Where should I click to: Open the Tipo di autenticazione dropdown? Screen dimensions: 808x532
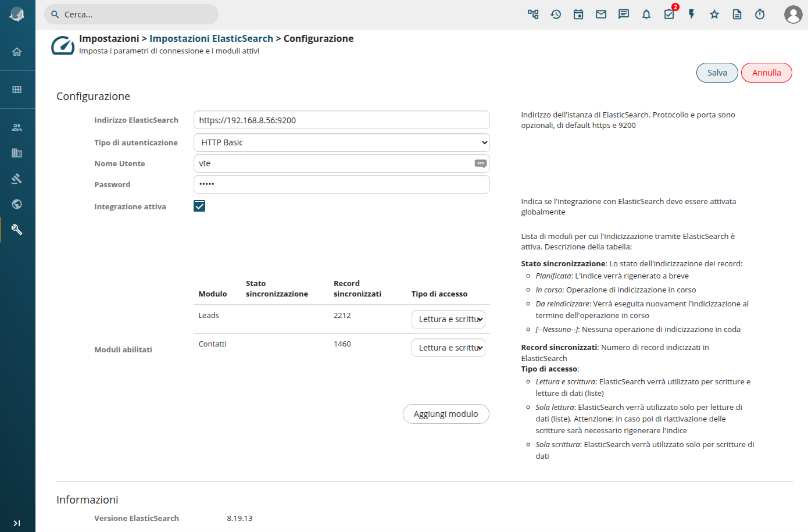(342, 142)
